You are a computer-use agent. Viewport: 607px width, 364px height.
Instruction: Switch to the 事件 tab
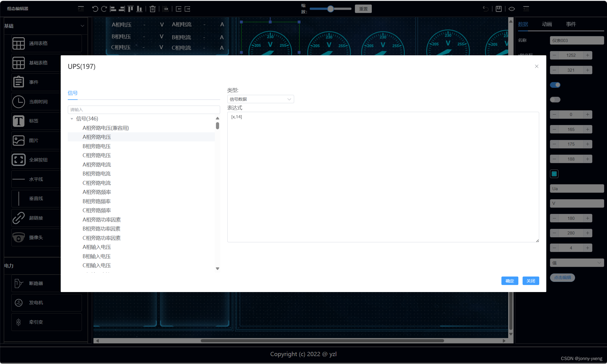(x=571, y=24)
